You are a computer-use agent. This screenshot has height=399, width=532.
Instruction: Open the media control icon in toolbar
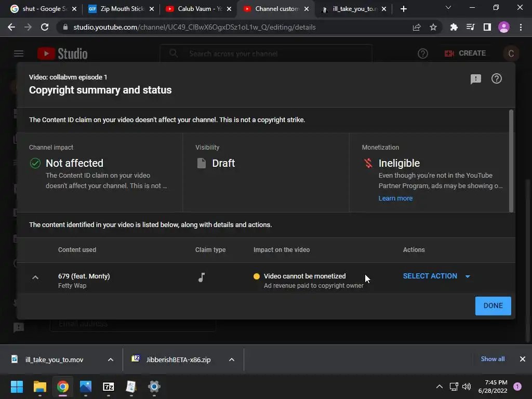(x=470, y=27)
